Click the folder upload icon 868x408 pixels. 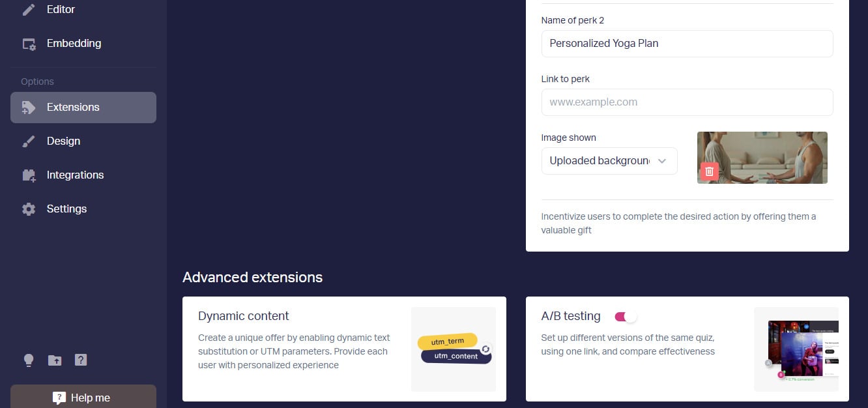point(55,360)
